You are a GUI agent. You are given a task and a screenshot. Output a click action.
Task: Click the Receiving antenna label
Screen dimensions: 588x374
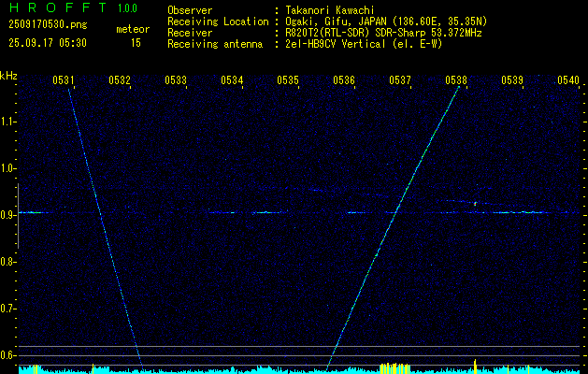point(215,44)
